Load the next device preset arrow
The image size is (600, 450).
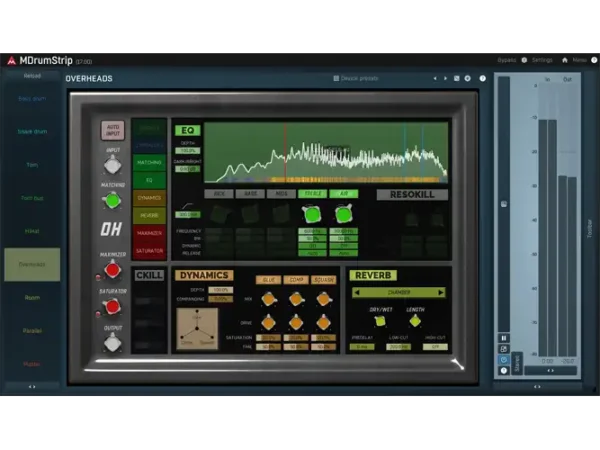pos(445,78)
